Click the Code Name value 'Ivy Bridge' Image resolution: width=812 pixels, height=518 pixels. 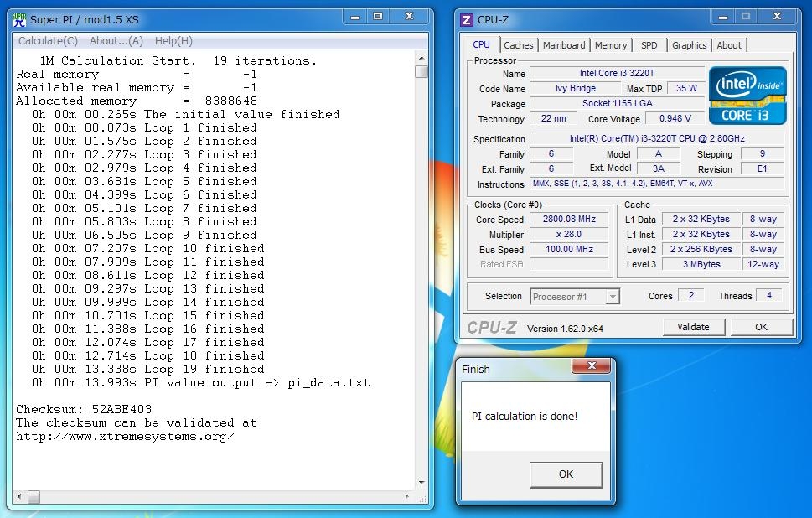pyautogui.click(x=576, y=89)
